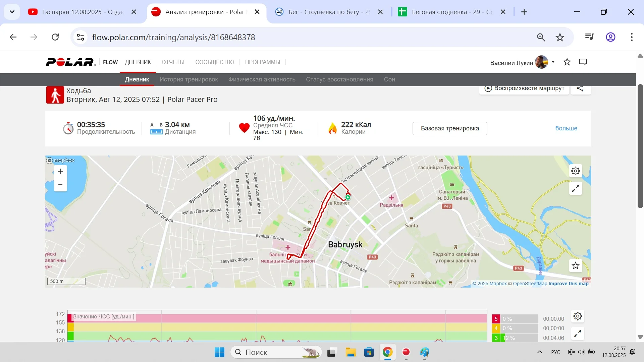
Task: Open heart rate chart settings gear
Action: (578, 316)
